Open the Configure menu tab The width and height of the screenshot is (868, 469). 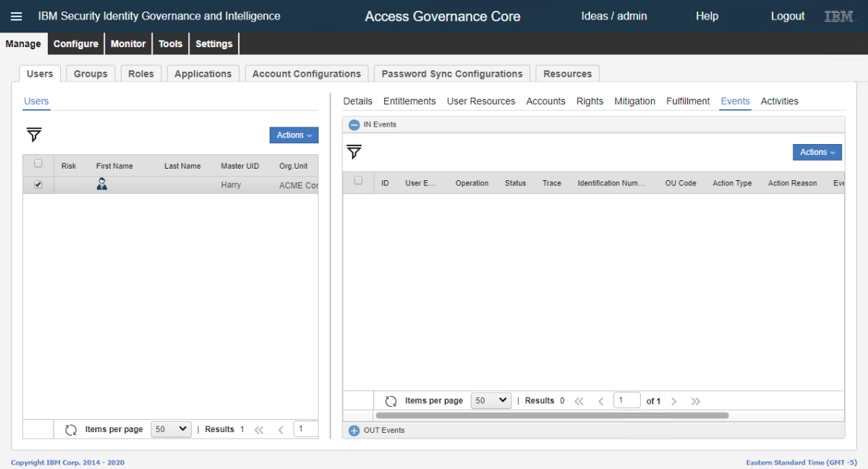pos(76,44)
